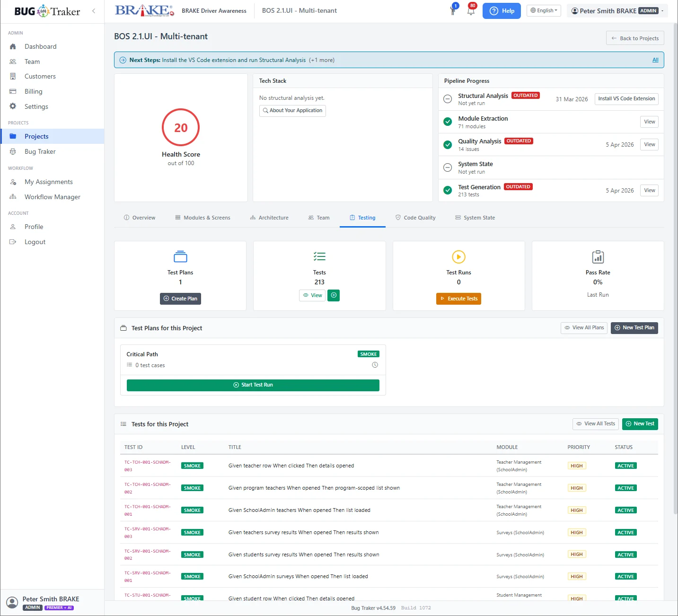Select the Structural Analysis status circle
The width and height of the screenshot is (678, 616).
[448, 99]
